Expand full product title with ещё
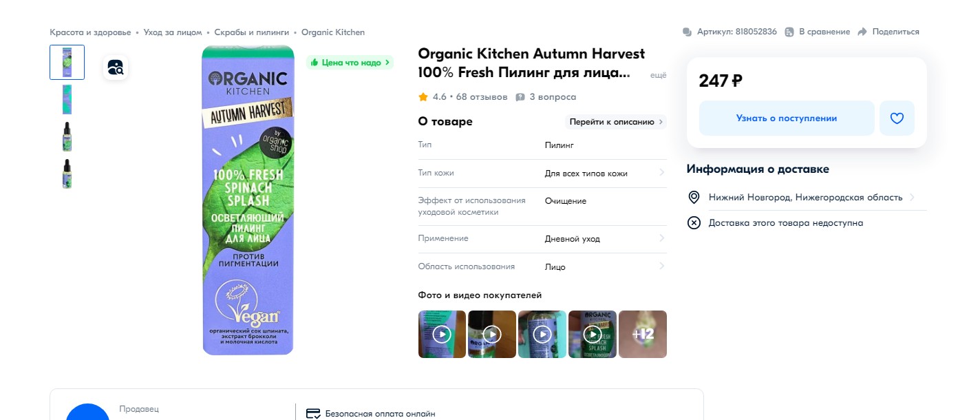This screenshot has height=420, width=980. [x=658, y=75]
